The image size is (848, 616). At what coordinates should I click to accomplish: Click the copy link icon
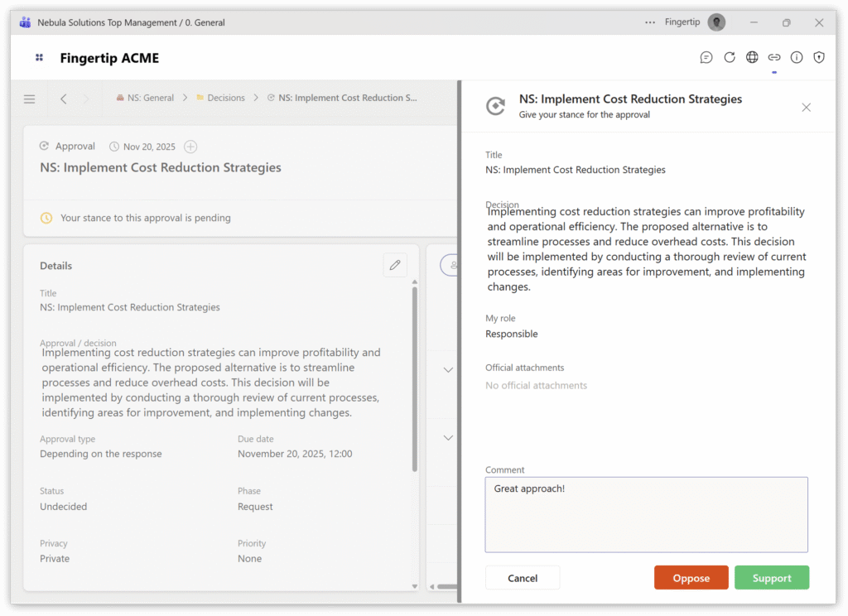774,57
